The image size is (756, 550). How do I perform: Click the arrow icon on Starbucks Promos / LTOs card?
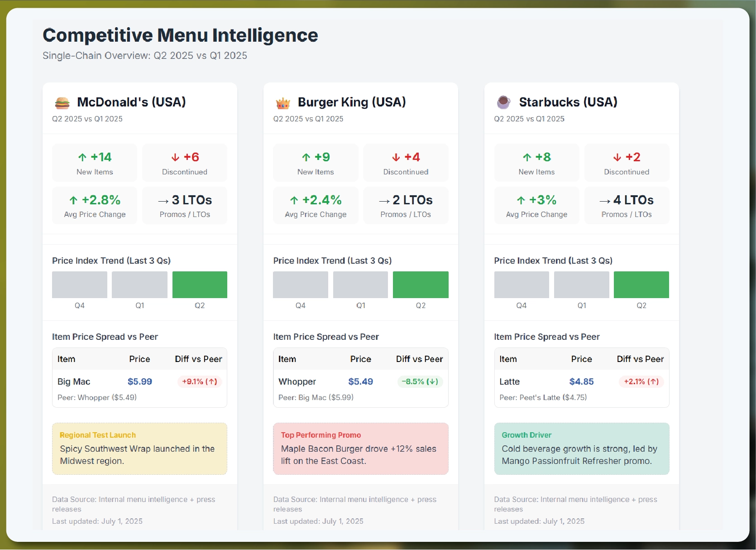604,200
